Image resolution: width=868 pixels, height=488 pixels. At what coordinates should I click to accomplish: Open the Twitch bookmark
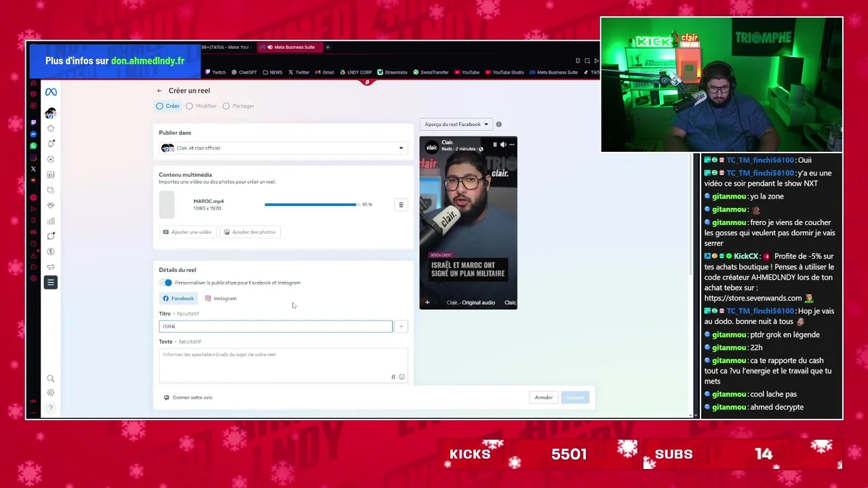215,73
